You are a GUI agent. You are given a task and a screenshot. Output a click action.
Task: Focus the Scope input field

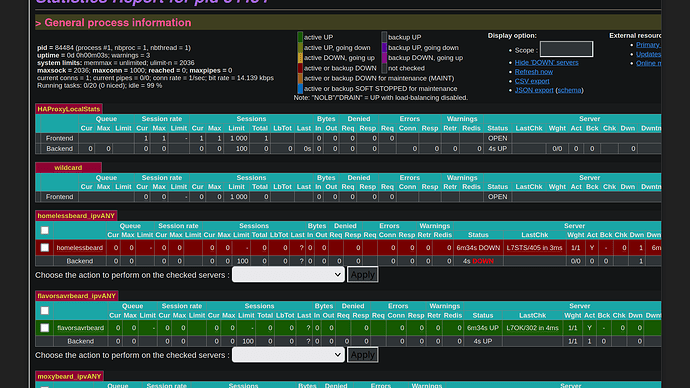click(566, 49)
